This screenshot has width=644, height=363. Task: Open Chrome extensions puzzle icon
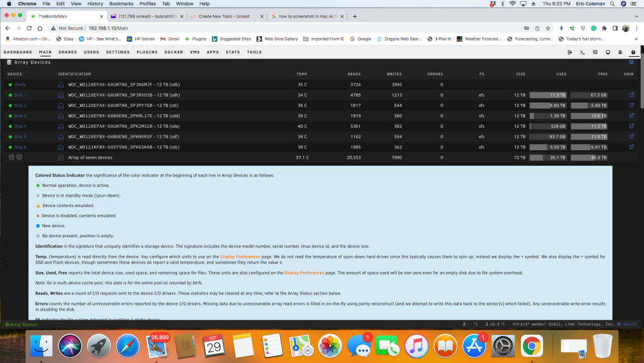coord(604,28)
